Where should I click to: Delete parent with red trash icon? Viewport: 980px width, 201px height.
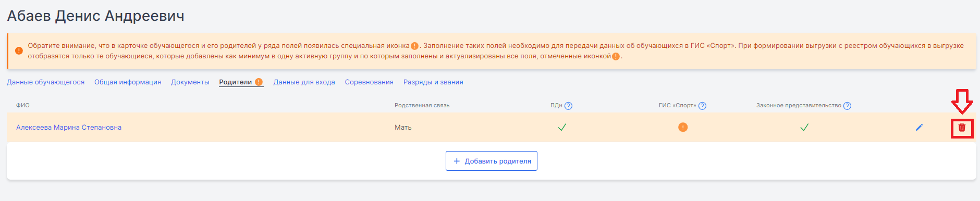pyautogui.click(x=962, y=127)
